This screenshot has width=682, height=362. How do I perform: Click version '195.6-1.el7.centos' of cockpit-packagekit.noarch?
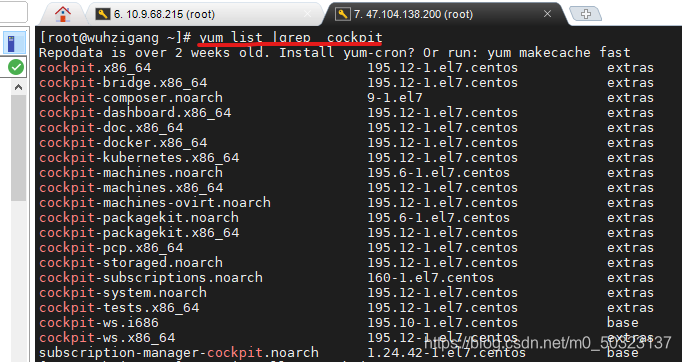(439, 218)
